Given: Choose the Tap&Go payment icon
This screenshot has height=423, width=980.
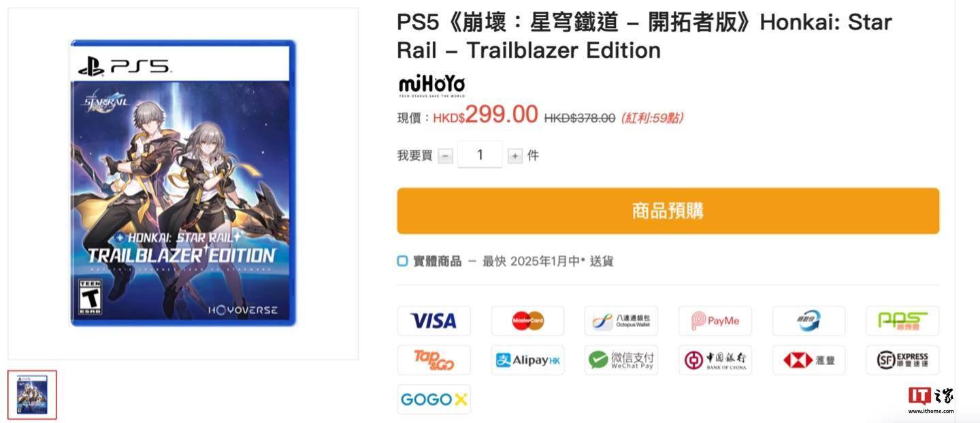Looking at the screenshot, I should (x=434, y=360).
